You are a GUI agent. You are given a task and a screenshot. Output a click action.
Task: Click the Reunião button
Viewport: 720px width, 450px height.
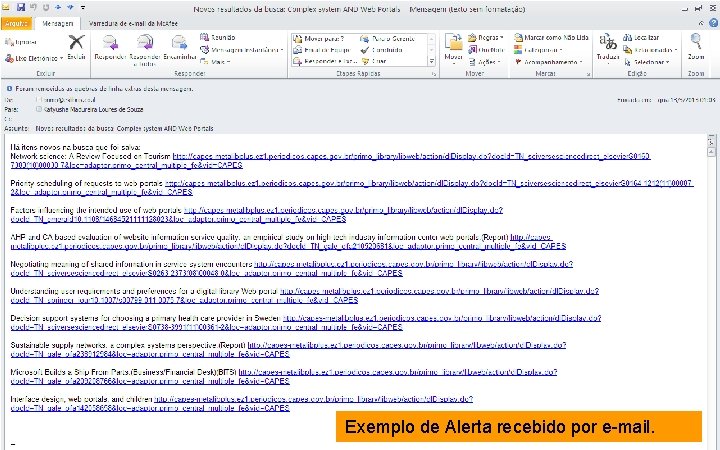tap(218, 37)
